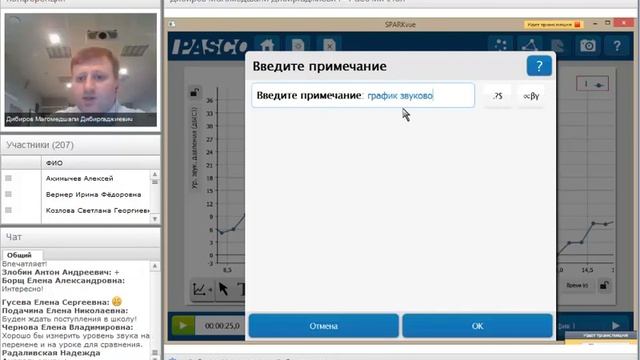Click the Участники (207) panel header
Viewport: 640px width, 360px height.
[x=81, y=145]
